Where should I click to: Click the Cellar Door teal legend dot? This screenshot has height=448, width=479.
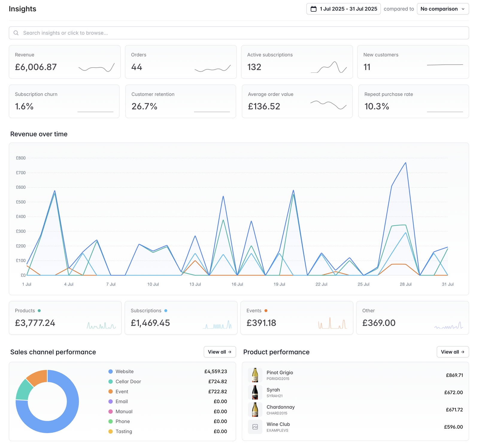click(110, 382)
